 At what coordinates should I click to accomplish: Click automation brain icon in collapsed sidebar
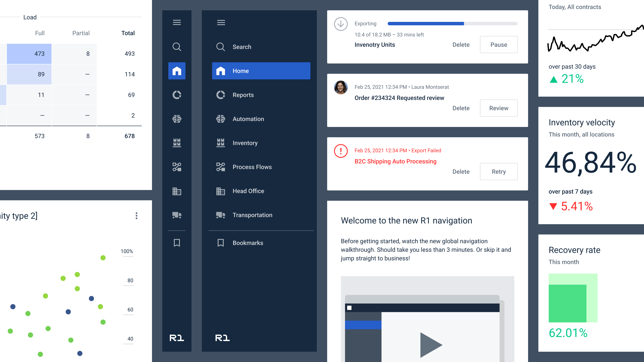click(x=177, y=119)
